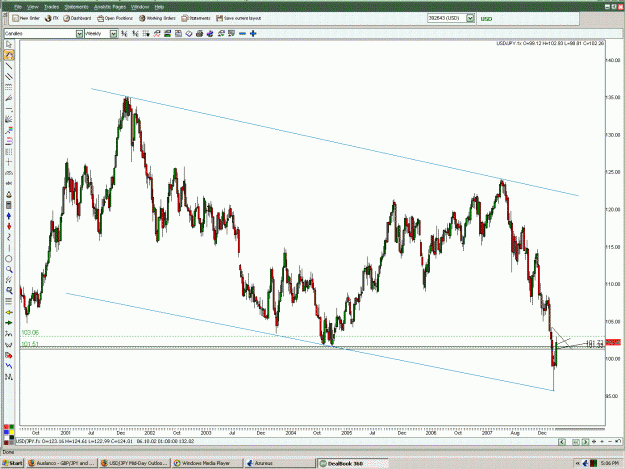Open the Trades menu
Screen dimensions: 625x469
[51, 7]
